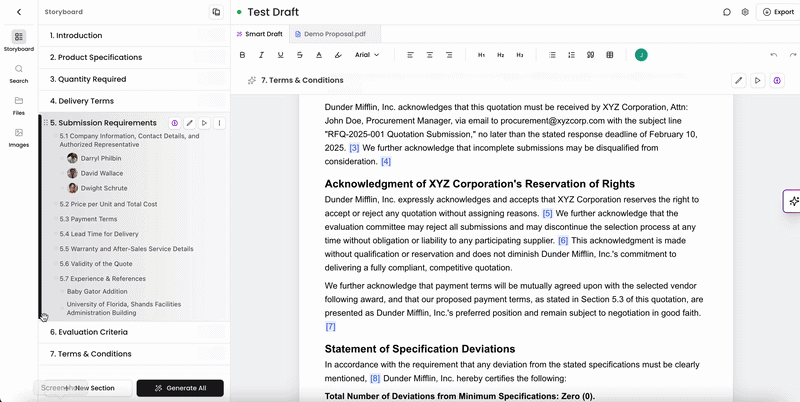Open comments via speech bubble icon

(x=727, y=12)
